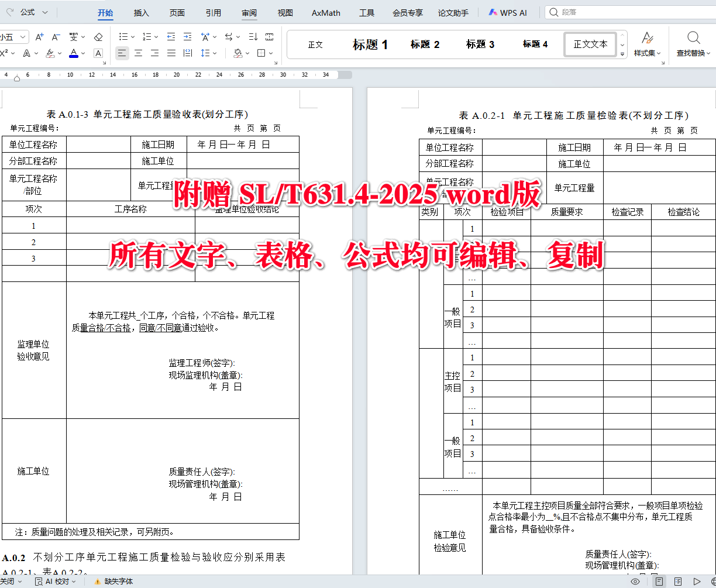The image size is (716, 588).
Task: Open highlight color dropdown arrow
Action: tap(59, 53)
